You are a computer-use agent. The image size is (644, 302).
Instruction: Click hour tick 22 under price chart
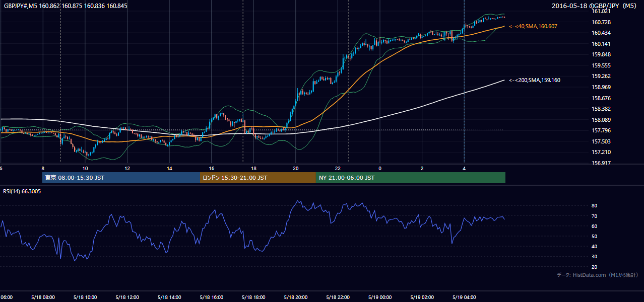338,169
